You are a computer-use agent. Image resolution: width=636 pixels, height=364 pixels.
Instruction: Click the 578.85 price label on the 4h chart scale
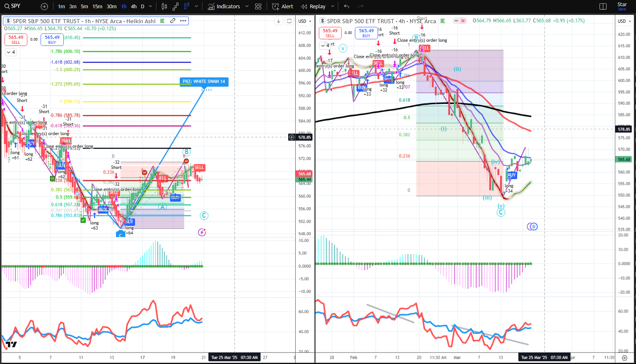[624, 129]
